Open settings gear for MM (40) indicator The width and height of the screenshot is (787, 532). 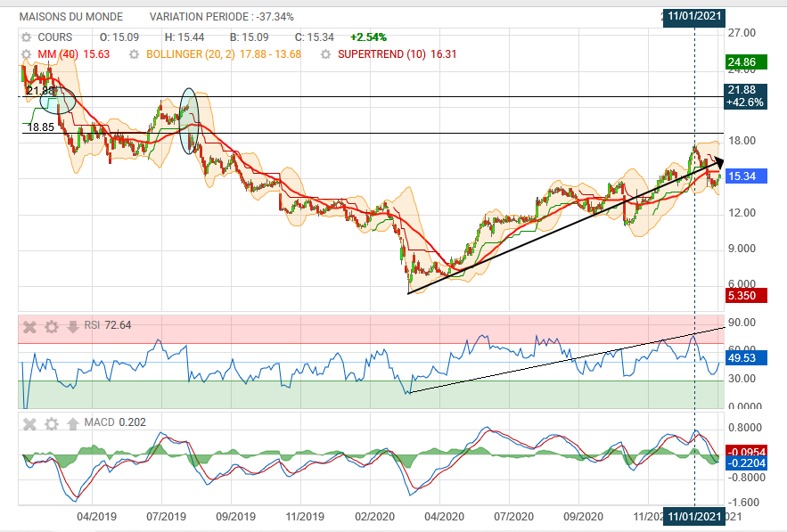click(27, 54)
